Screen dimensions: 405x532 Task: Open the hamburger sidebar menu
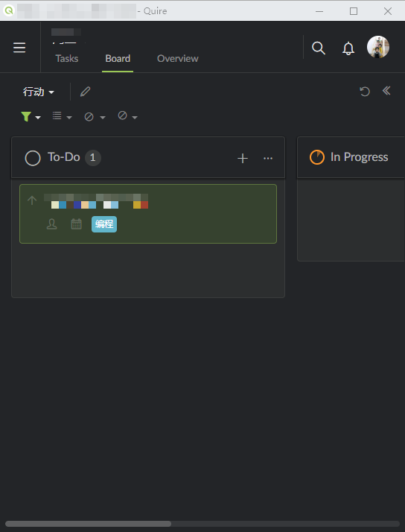coord(19,48)
